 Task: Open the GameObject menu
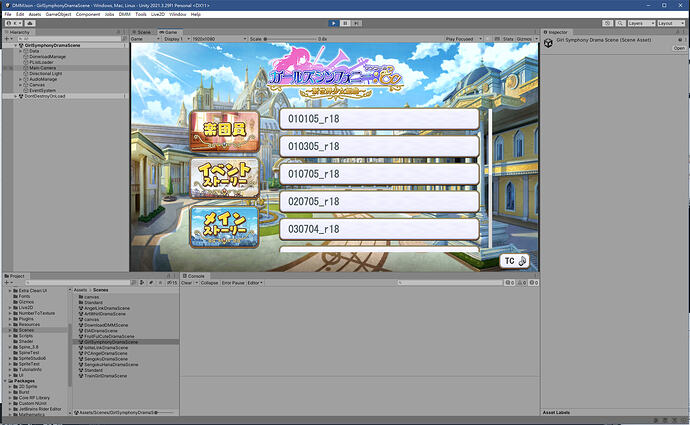[x=59, y=14]
